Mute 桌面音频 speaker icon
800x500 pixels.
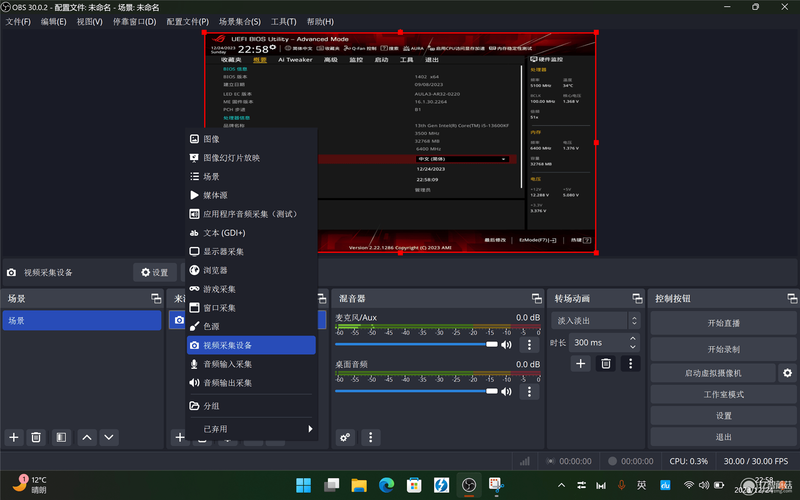506,391
